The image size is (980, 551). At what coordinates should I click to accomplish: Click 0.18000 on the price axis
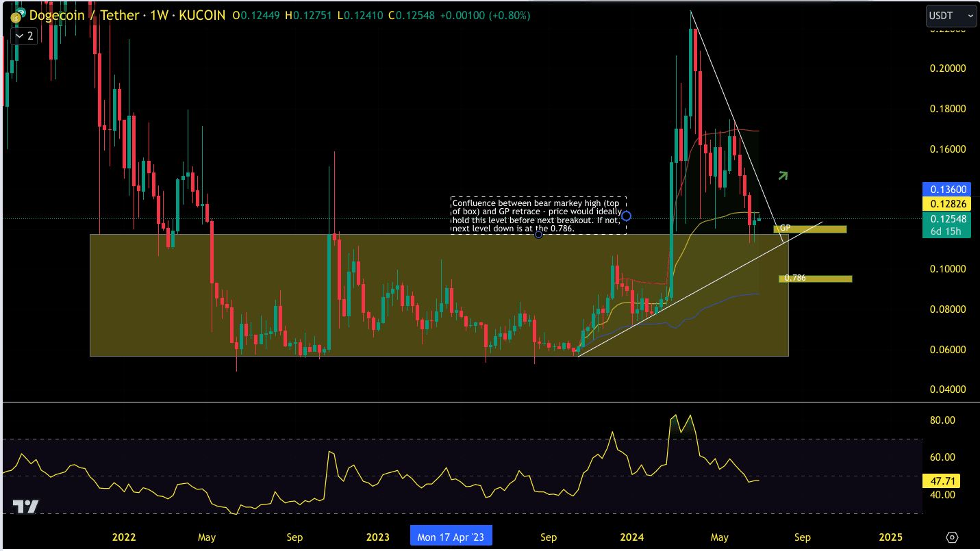click(x=947, y=109)
